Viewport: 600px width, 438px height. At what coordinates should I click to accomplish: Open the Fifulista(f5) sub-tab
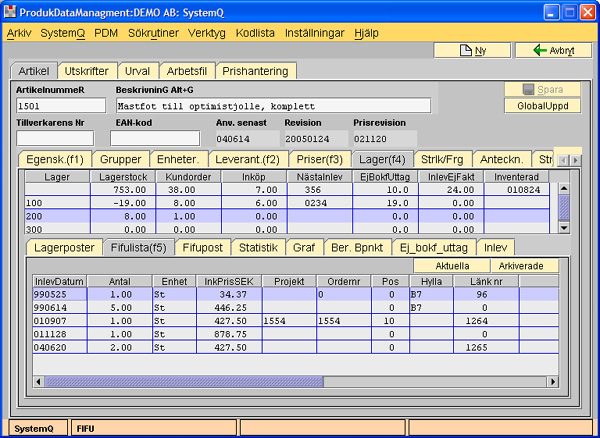coord(139,247)
